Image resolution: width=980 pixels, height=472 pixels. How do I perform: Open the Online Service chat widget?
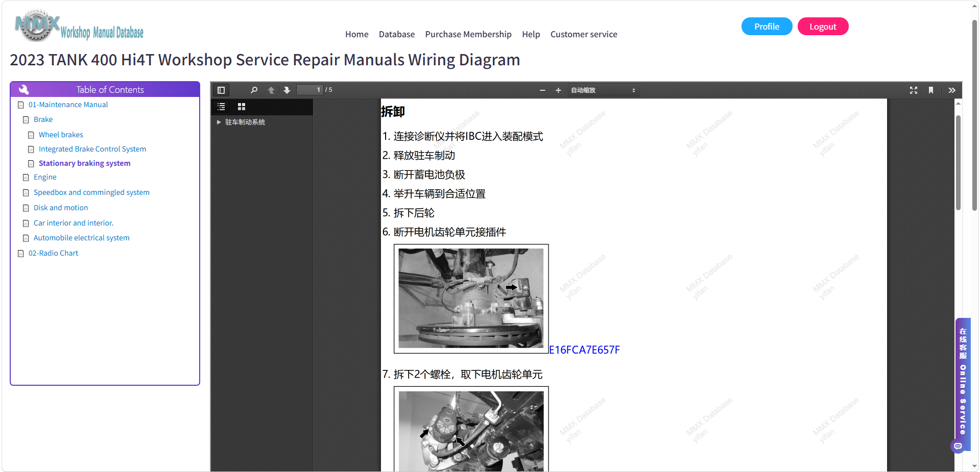click(963, 385)
